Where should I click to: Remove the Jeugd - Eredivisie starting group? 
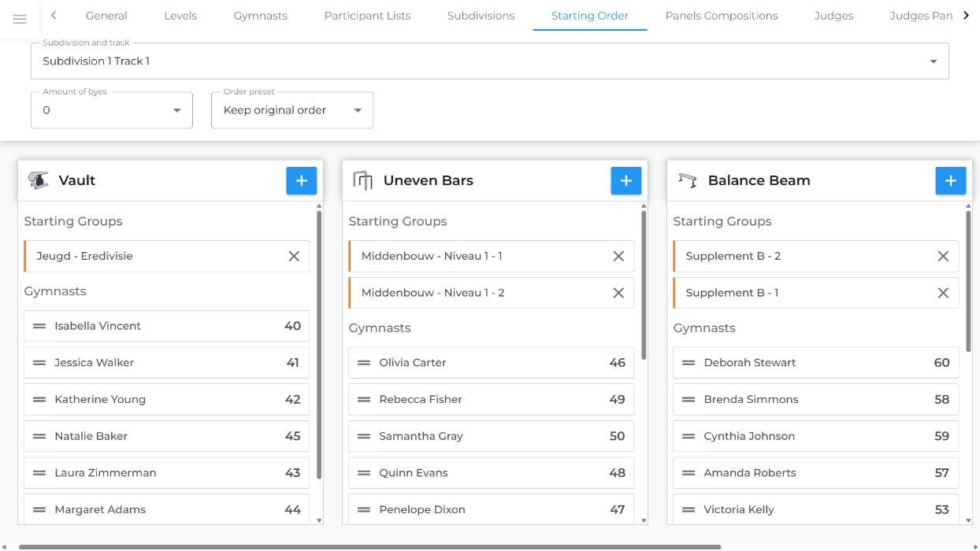pos(294,256)
